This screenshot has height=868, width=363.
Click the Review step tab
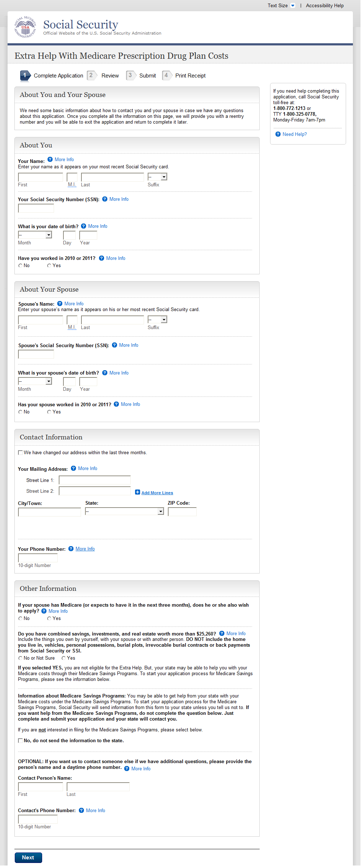110,76
